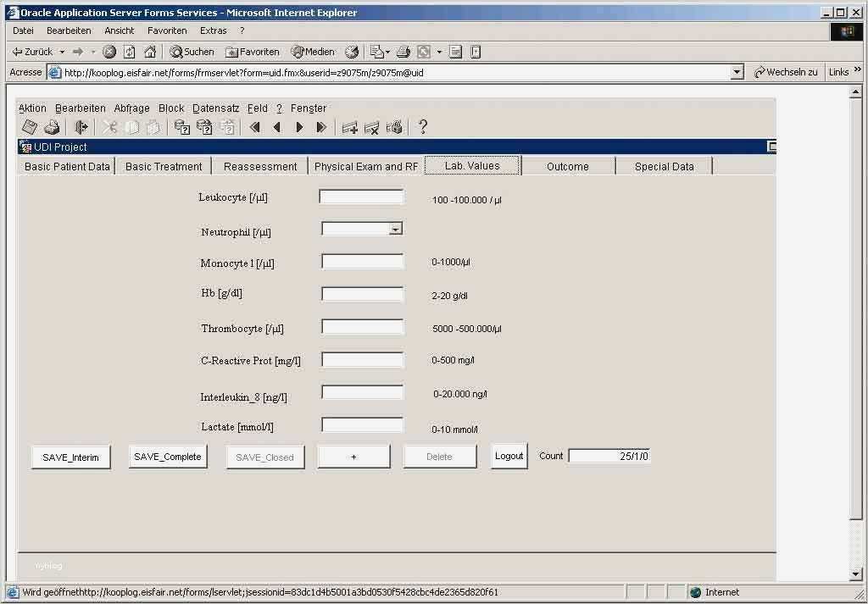The height and width of the screenshot is (604, 868).
Task: Click the browser Mail icon
Action: [377, 52]
